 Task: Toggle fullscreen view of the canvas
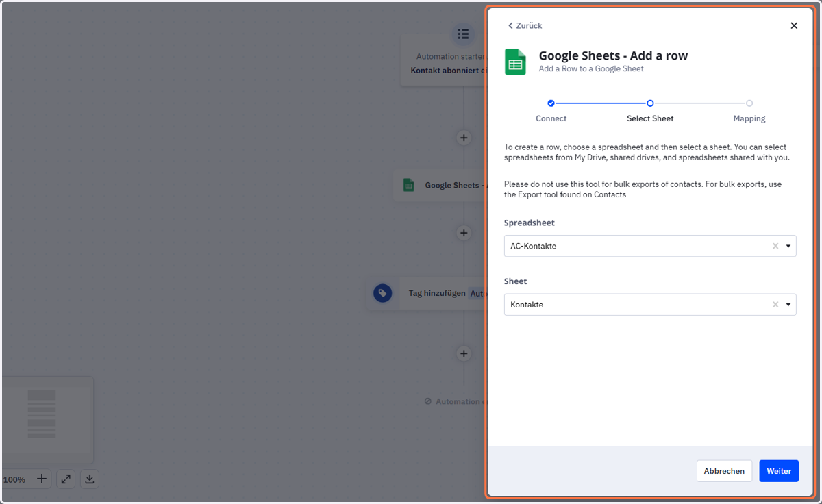tap(66, 479)
